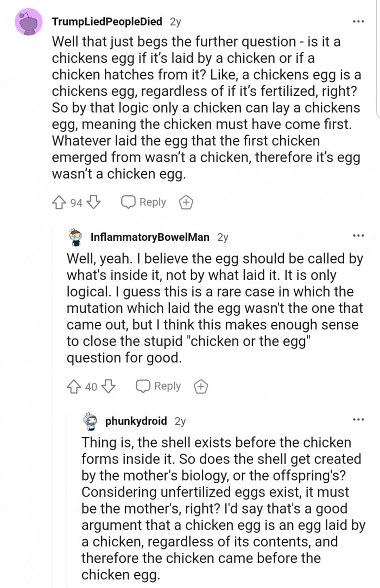The width and height of the screenshot is (380, 588).
Task: Reply to TrumpLiedPeopleDied's comment
Action: 144,202
